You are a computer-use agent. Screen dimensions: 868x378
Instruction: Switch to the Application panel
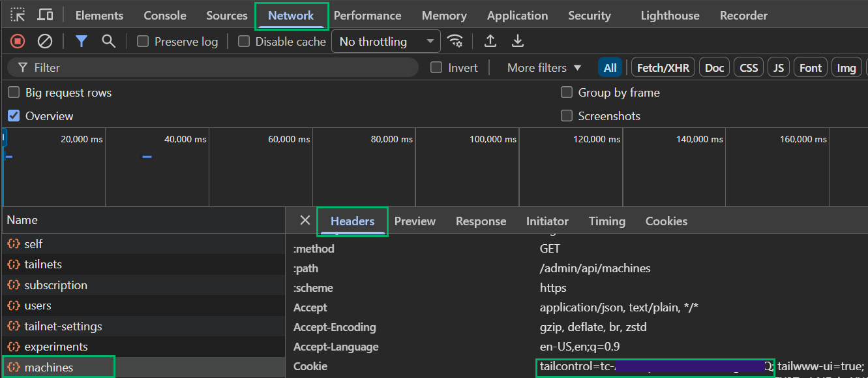tap(517, 15)
